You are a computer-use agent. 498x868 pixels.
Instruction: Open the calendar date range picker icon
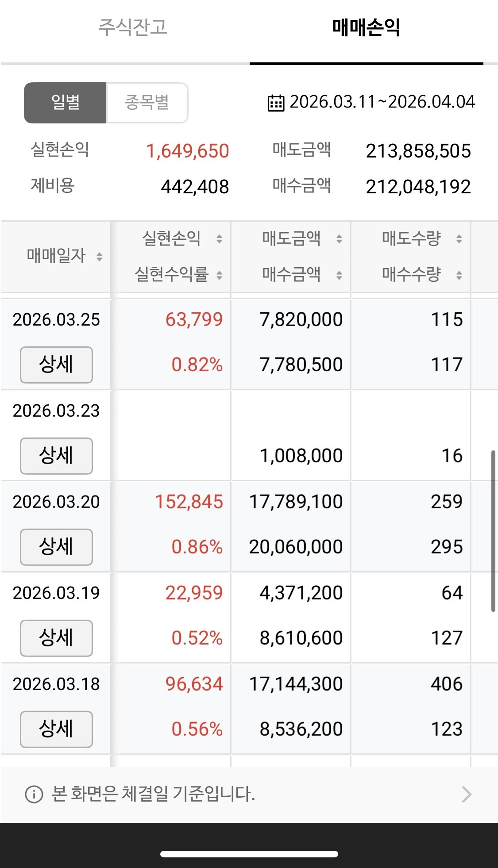pyautogui.click(x=276, y=103)
